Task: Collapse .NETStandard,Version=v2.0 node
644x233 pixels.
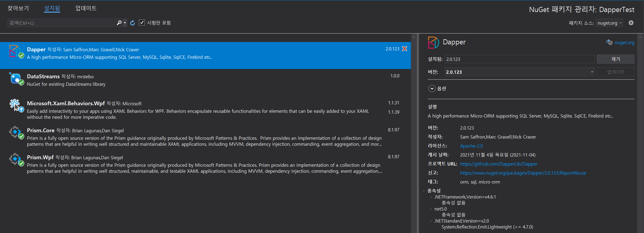Action: pyautogui.click(x=431, y=221)
